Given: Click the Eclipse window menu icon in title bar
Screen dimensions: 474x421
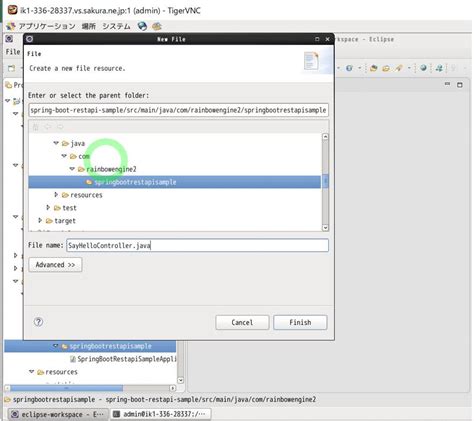Looking at the screenshot, I should coord(9,39).
